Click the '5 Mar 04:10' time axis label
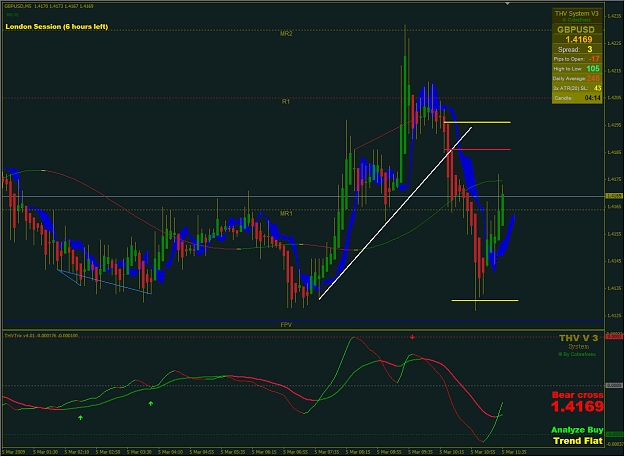 tap(171, 452)
